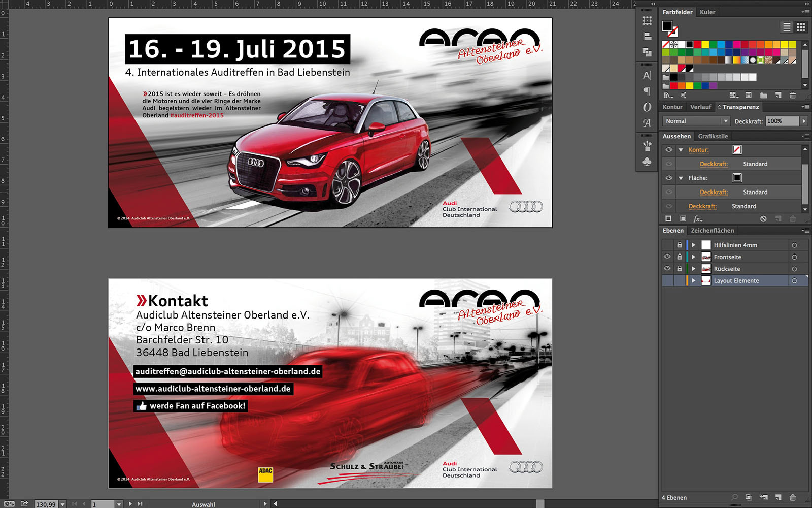
Task: Open the Glyphs panel icon
Action: pyautogui.click(x=647, y=123)
